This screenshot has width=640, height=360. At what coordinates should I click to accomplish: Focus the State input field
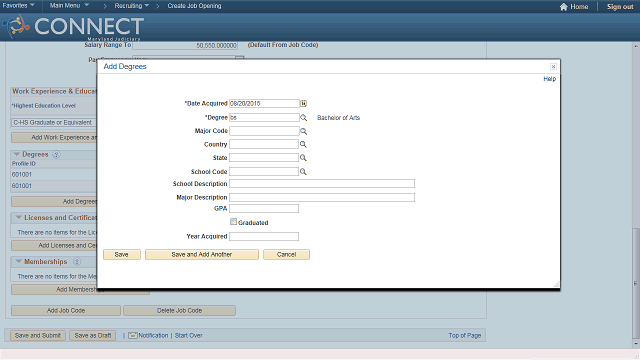click(264, 158)
